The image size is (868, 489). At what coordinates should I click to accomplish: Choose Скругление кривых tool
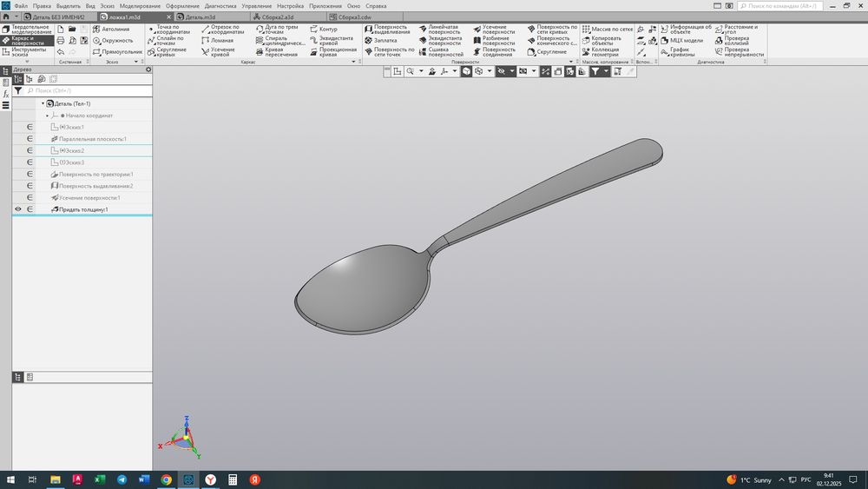[167, 51]
